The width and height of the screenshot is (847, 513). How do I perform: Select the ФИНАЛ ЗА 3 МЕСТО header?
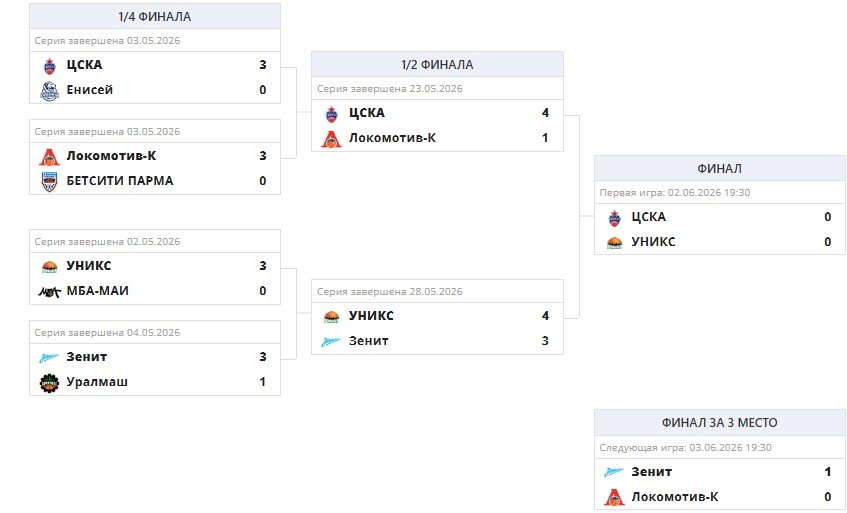click(x=720, y=423)
